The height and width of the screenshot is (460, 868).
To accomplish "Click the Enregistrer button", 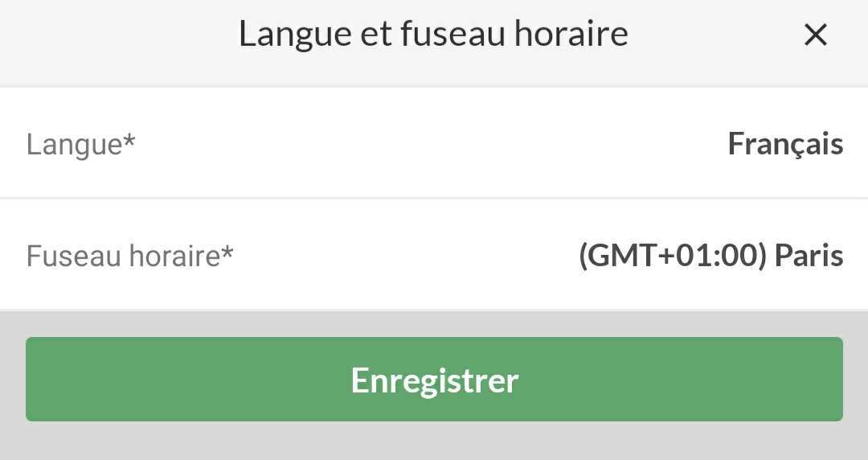I will pyautogui.click(x=434, y=380).
